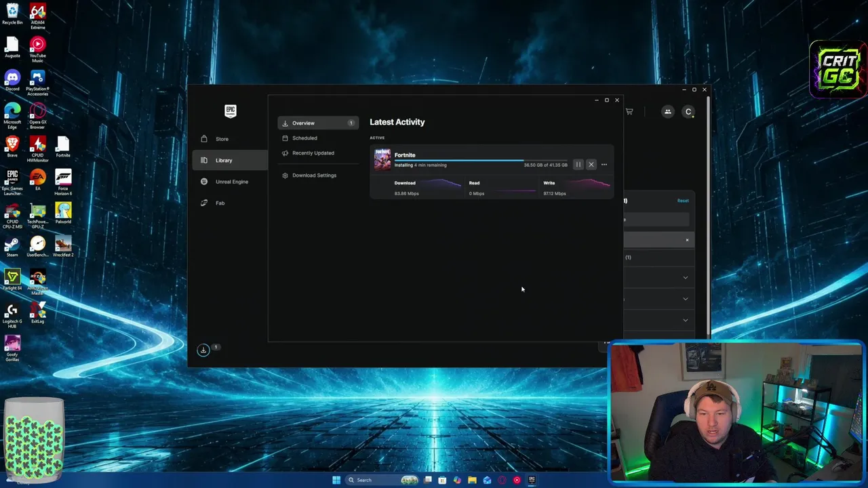Open the account profile C avatar
868x488 pixels.
click(x=688, y=112)
